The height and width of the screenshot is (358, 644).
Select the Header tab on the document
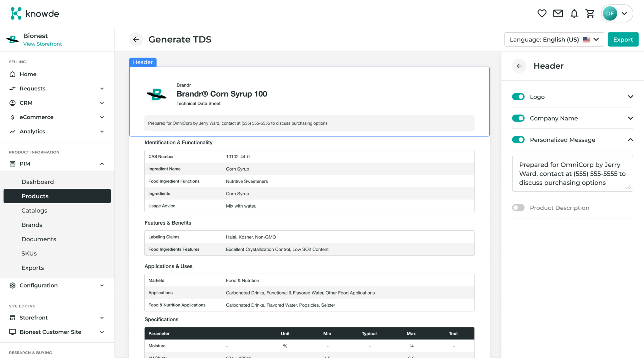coord(142,62)
